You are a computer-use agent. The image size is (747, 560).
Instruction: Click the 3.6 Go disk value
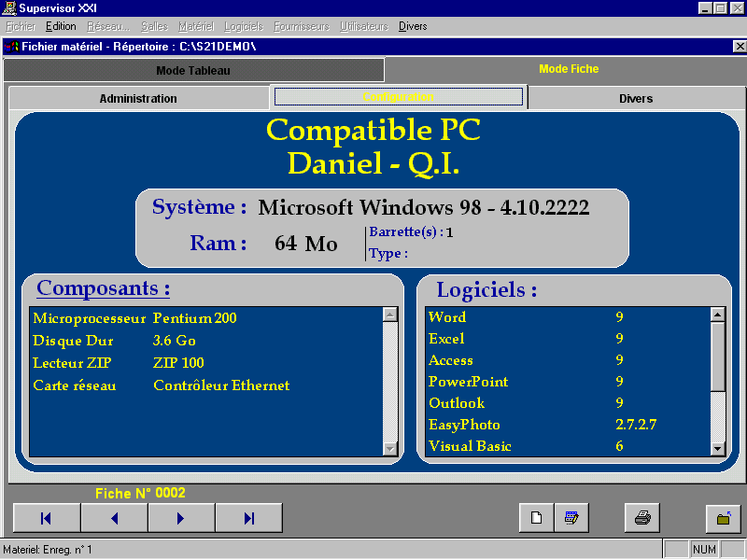point(175,341)
